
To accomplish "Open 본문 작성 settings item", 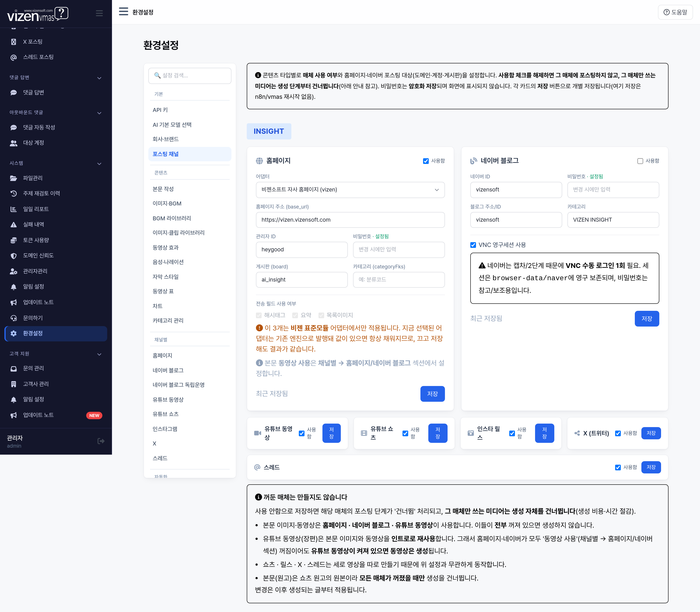I will pyautogui.click(x=190, y=189).
